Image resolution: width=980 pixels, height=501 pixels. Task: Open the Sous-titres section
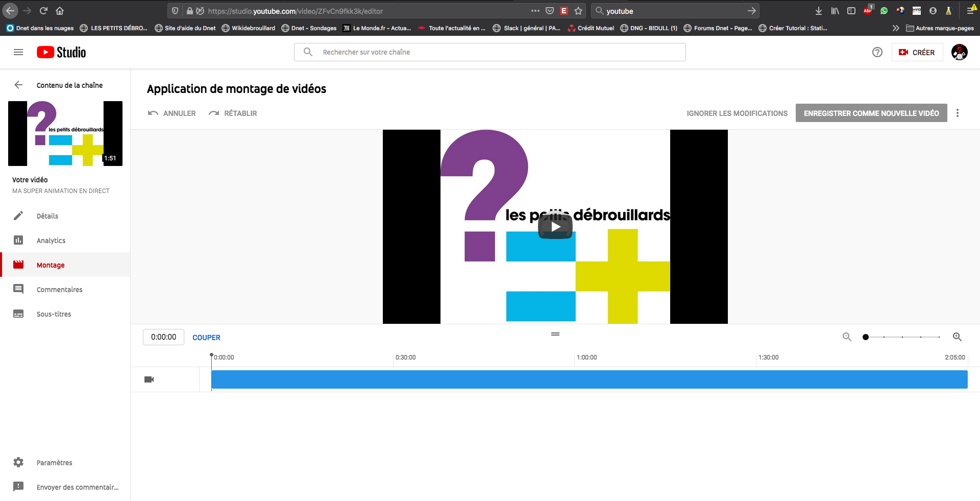pos(54,314)
